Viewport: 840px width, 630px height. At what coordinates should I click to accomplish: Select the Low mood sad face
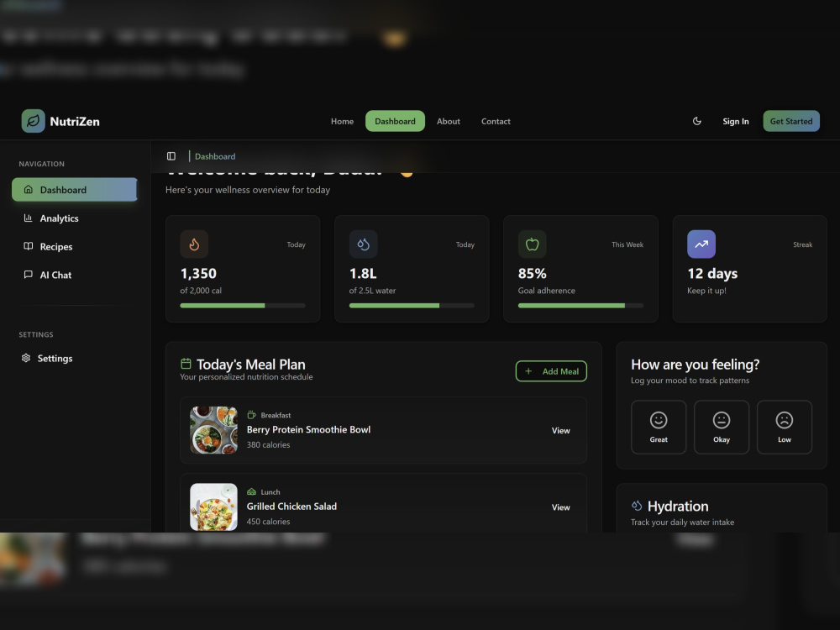pos(785,427)
